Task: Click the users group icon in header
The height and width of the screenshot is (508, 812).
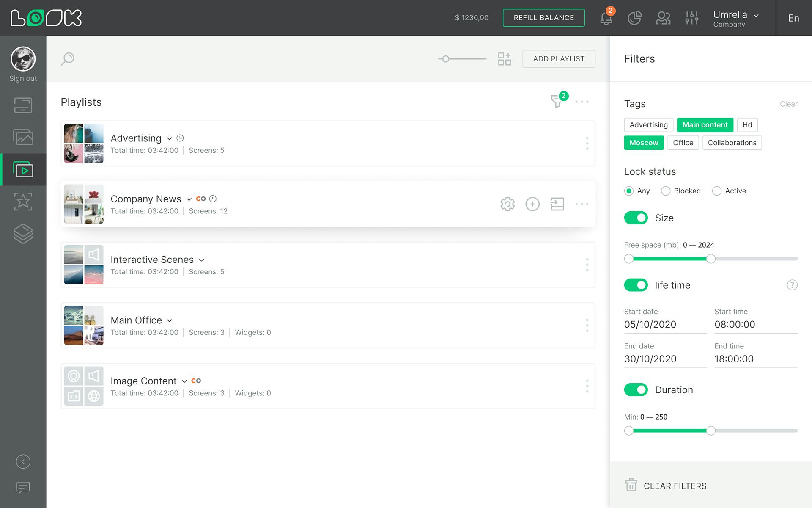Action: click(x=663, y=18)
